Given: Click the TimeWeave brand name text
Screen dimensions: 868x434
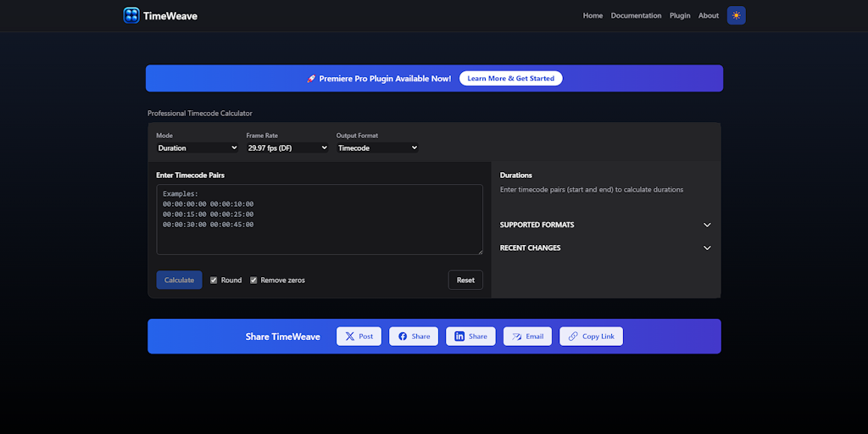Looking at the screenshot, I should [170, 16].
